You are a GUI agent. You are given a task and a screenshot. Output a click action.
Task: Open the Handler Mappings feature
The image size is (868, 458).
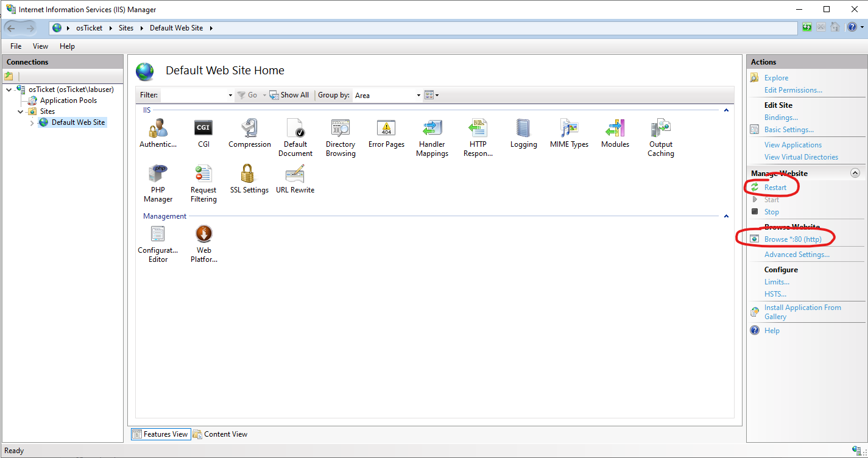tap(432, 138)
